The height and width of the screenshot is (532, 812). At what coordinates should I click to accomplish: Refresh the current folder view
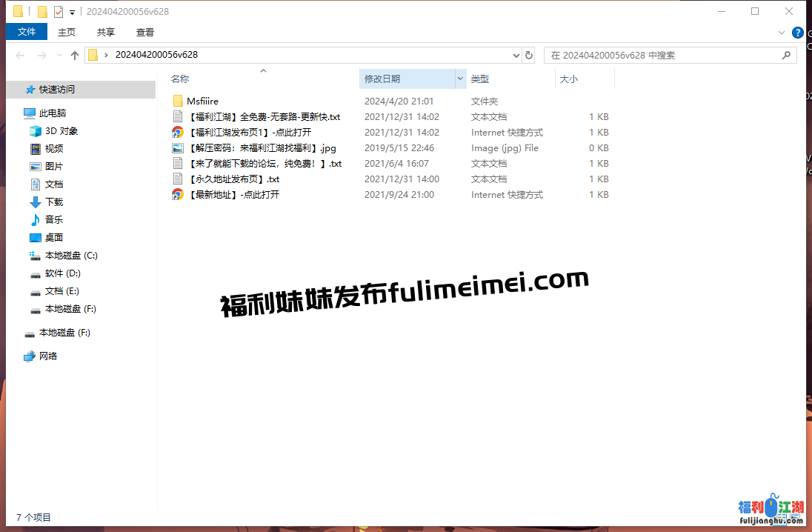point(529,55)
